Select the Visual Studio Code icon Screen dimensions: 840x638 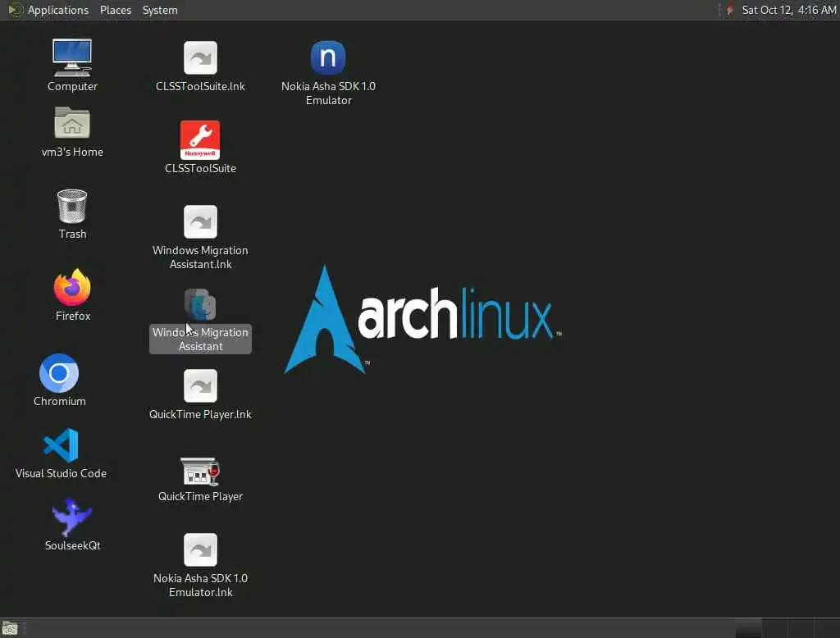(x=61, y=444)
